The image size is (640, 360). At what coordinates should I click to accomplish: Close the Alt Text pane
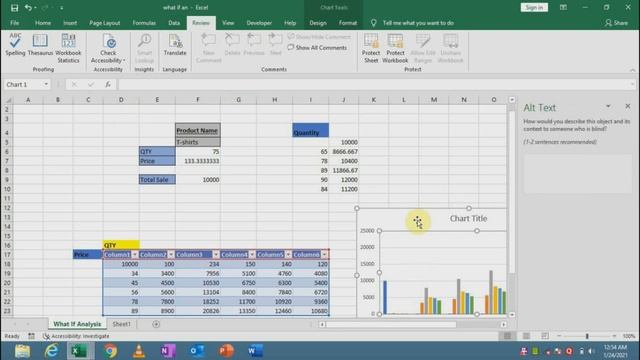628,107
